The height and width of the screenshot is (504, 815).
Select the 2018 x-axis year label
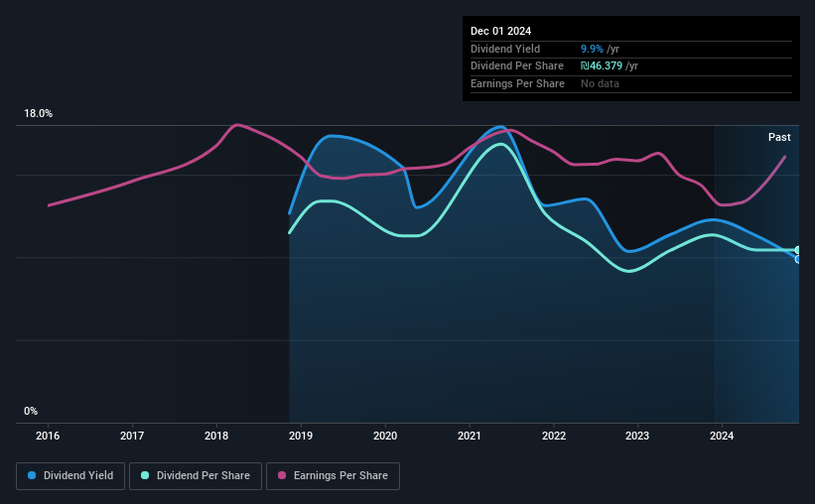pyautogui.click(x=216, y=436)
